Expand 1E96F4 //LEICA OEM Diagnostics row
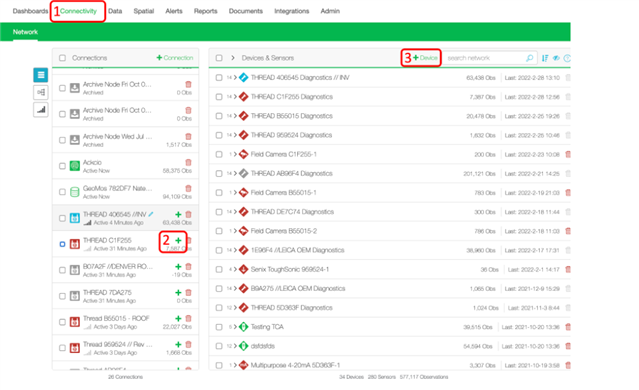This screenshot has width=639, height=390. point(235,250)
